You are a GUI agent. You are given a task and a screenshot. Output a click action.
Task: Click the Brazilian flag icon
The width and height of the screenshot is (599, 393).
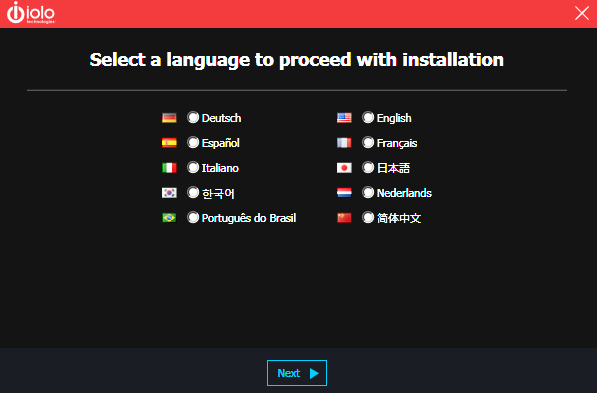point(169,218)
